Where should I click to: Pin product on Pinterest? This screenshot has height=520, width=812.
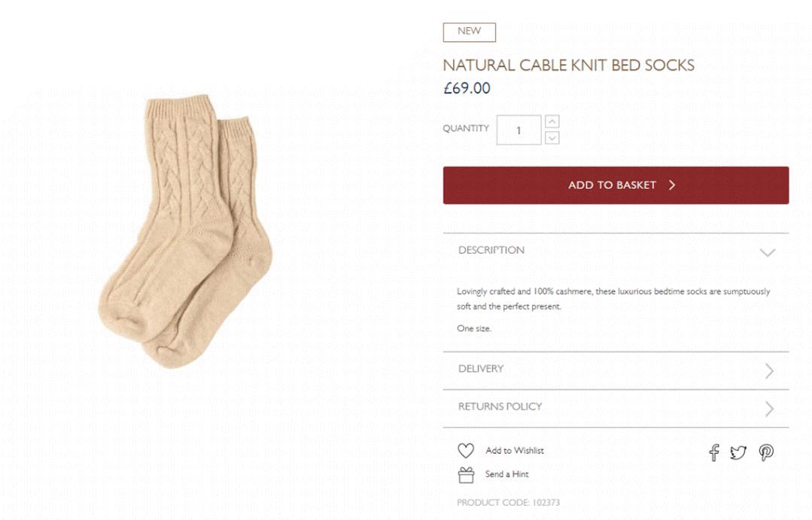tap(766, 452)
